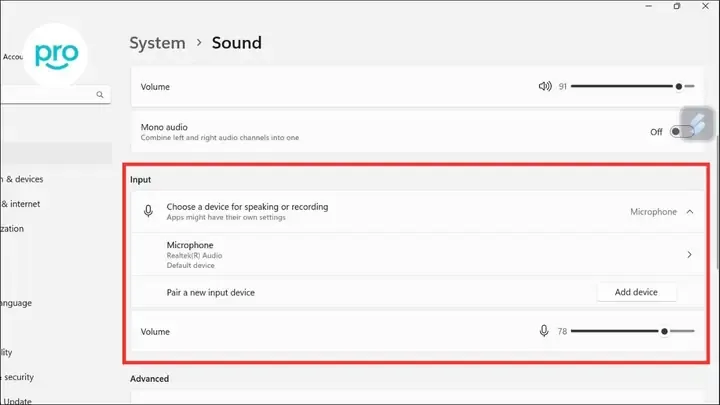
Task: Click the search magnifier icon in sidebar
Action: point(100,95)
